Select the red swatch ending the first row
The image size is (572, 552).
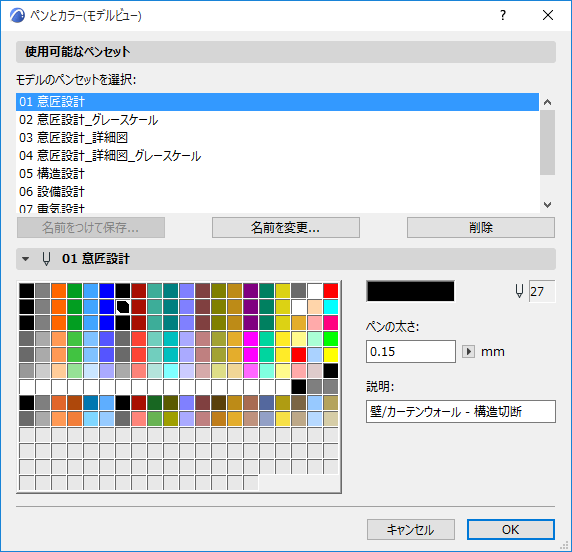point(331,291)
